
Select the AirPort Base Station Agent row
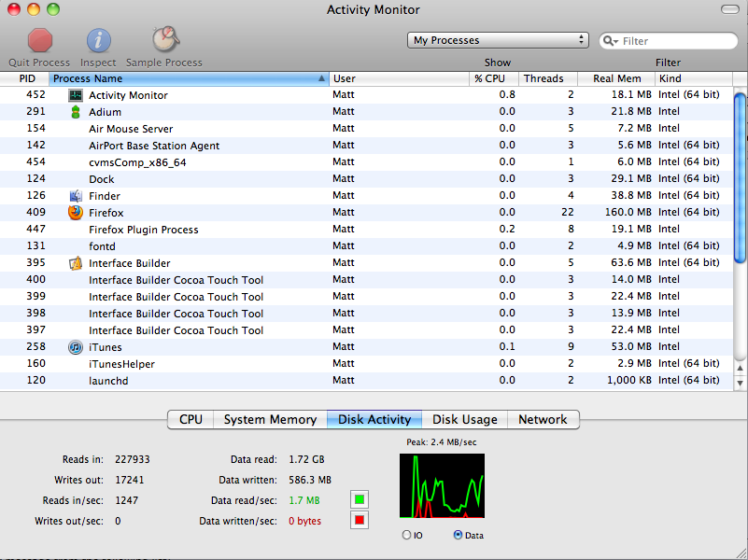(366, 146)
